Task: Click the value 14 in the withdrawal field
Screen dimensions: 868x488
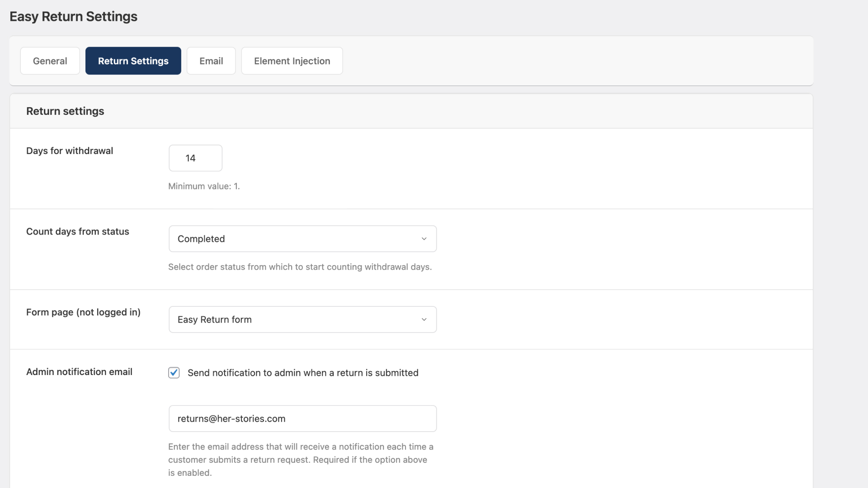Action: coord(190,158)
